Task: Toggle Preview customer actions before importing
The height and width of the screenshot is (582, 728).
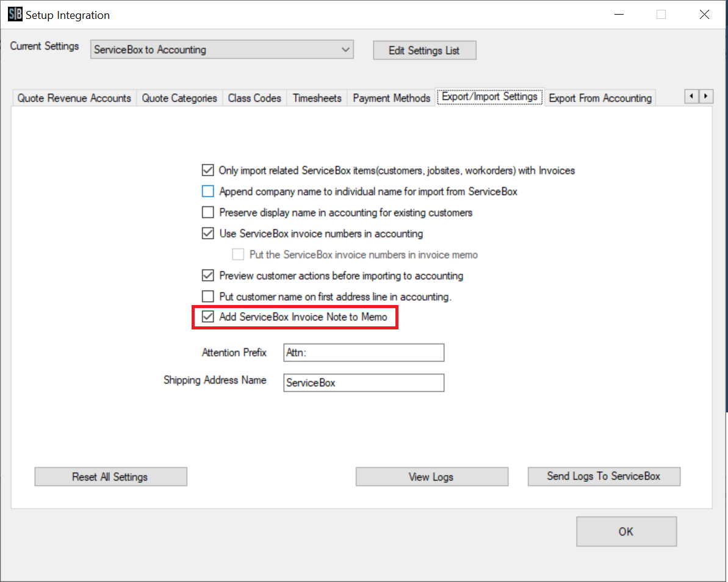Action: pyautogui.click(x=207, y=275)
